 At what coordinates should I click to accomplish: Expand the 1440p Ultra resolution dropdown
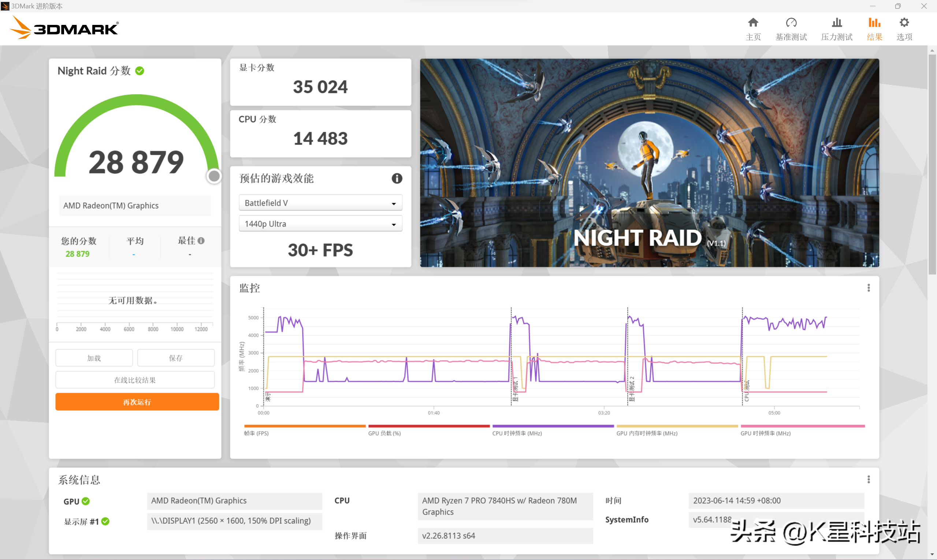[320, 224]
